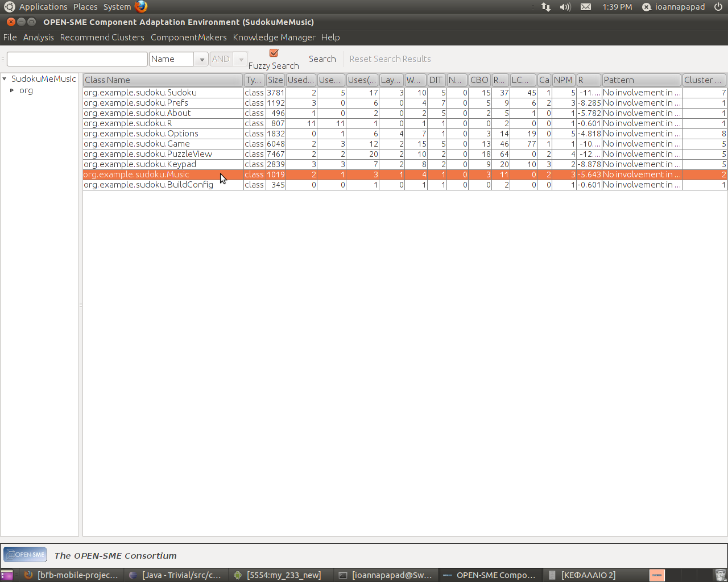
Task: Open the ComponentMakers menu
Action: tap(189, 38)
